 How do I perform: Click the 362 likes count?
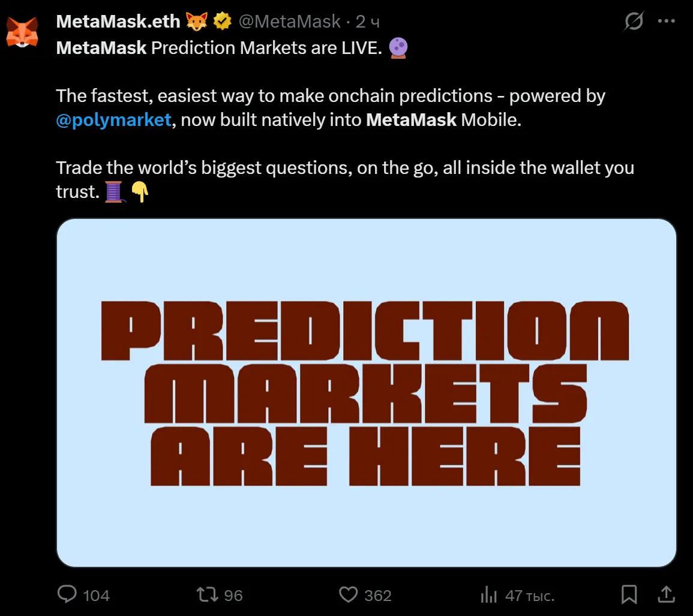coord(378,595)
